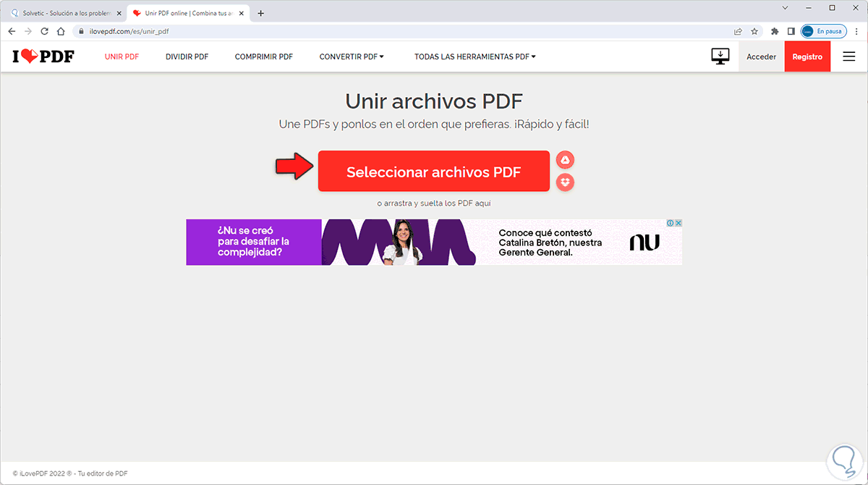
Task: Upload files from Google Drive
Action: pyautogui.click(x=565, y=159)
